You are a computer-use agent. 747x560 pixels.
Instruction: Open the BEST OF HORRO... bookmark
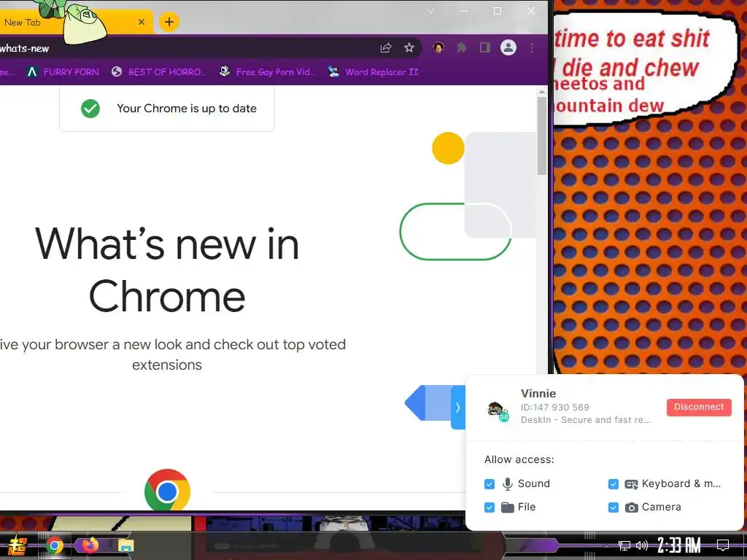pos(159,72)
